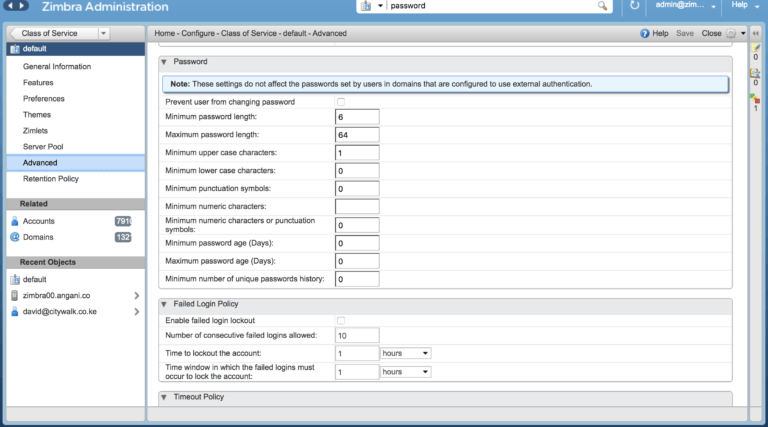Collapse the right status pane arrows
This screenshot has width=768, height=427.
tap(756, 33)
